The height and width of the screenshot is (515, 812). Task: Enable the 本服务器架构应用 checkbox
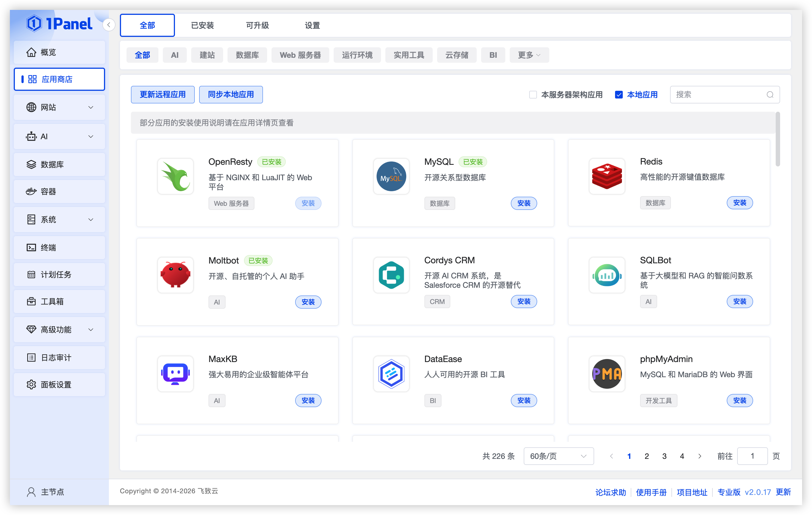tap(533, 94)
